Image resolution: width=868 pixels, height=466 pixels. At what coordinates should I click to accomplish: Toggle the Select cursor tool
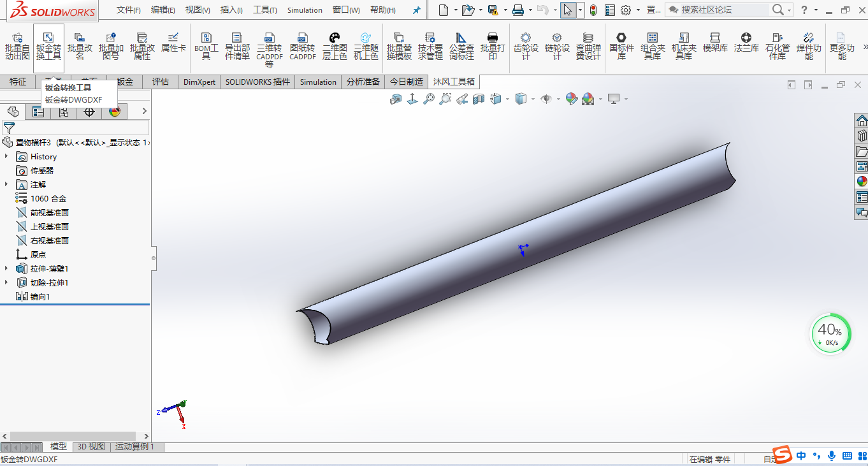click(x=567, y=10)
